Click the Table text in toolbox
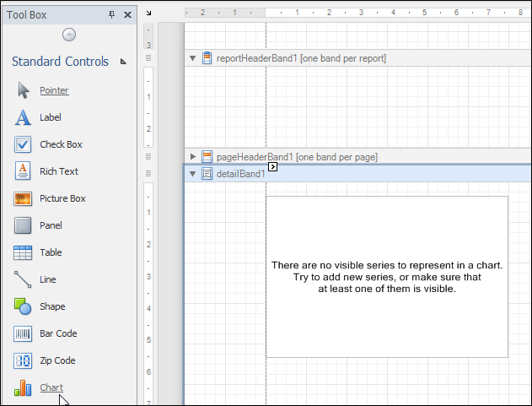The width and height of the screenshot is (532, 406). [51, 252]
